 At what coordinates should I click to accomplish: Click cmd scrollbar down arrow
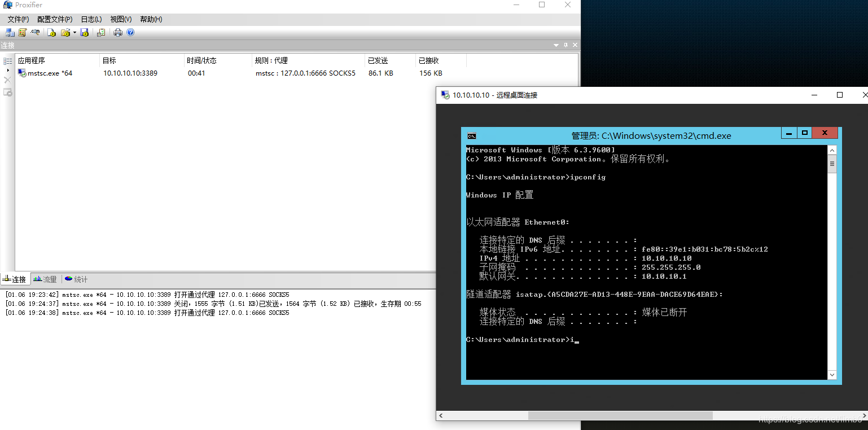click(832, 375)
